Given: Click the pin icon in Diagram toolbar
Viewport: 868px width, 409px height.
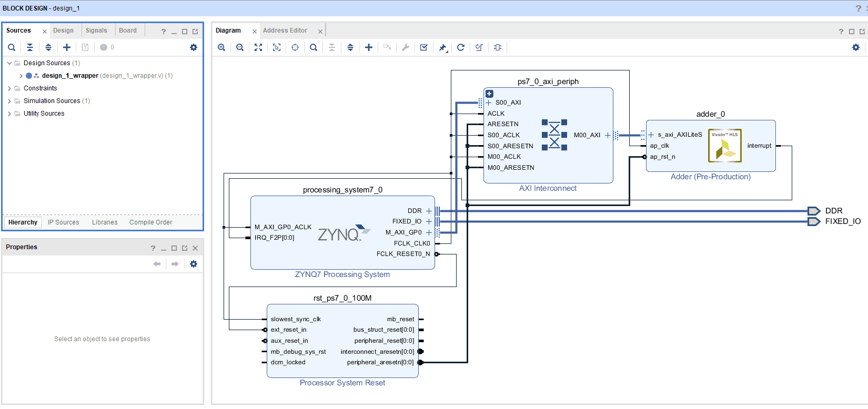Looking at the screenshot, I should (x=442, y=48).
